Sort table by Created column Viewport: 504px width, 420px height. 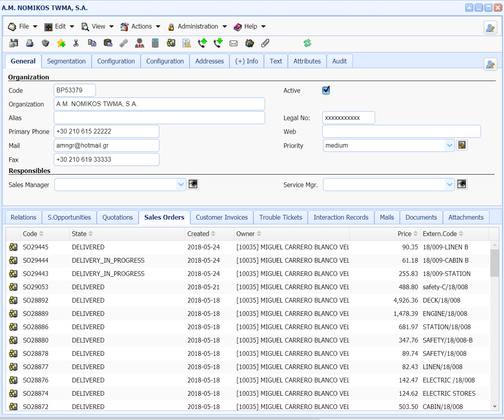201,234
